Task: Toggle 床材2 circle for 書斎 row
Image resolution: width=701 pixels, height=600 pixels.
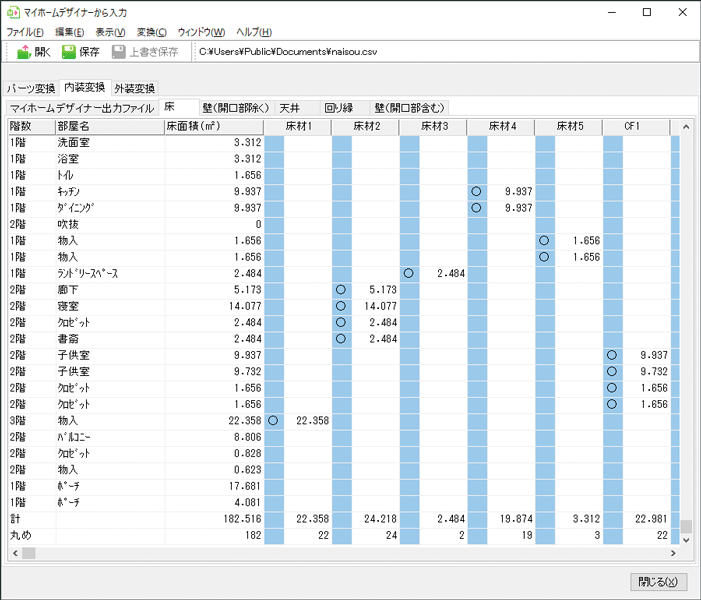Action: pos(341,339)
